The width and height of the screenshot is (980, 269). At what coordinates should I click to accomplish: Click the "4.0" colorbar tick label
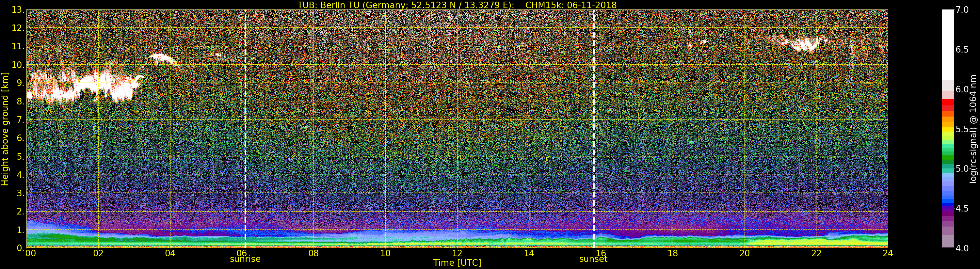coord(962,248)
